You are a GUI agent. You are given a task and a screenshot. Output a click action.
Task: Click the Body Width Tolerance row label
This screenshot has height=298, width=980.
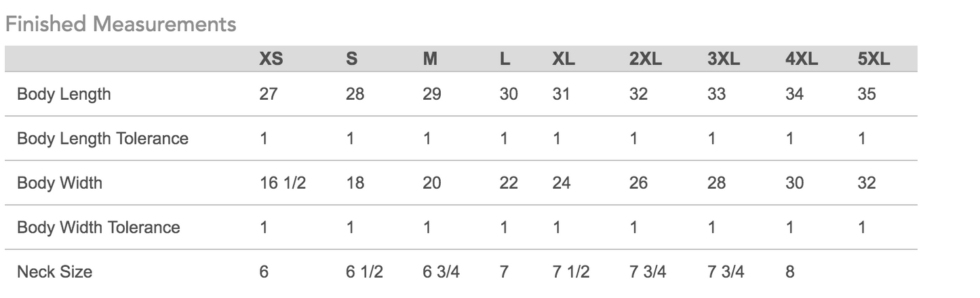pos(98,227)
